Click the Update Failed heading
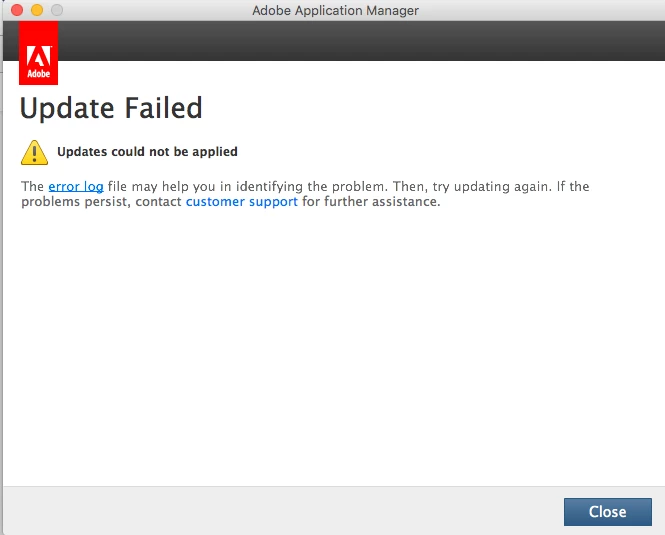Screen dimensions: 665x535 [111, 108]
